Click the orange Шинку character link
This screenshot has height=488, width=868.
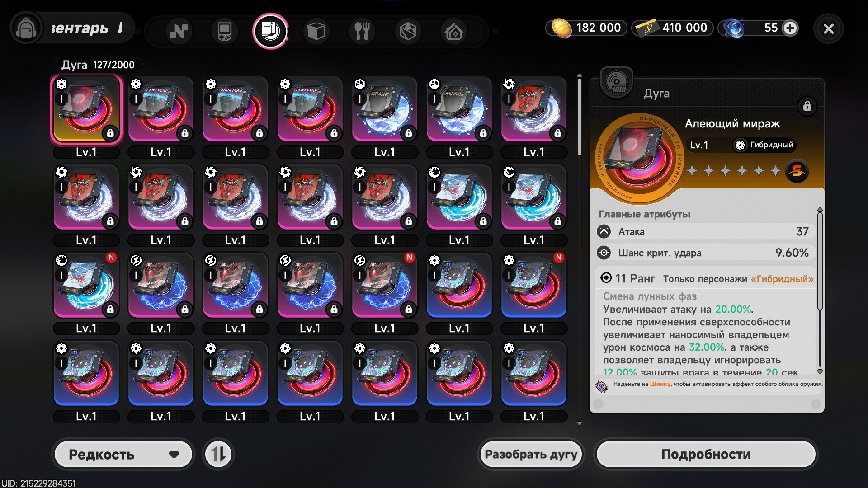tap(660, 384)
